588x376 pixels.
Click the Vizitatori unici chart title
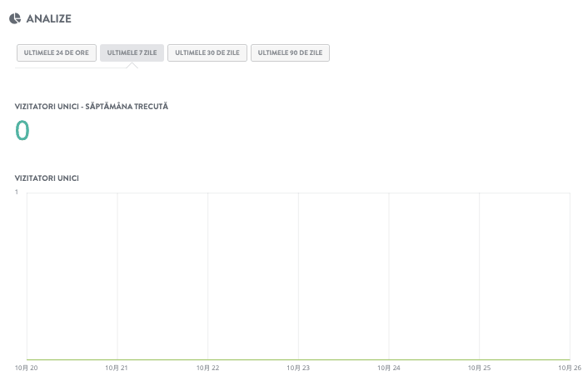pos(47,178)
